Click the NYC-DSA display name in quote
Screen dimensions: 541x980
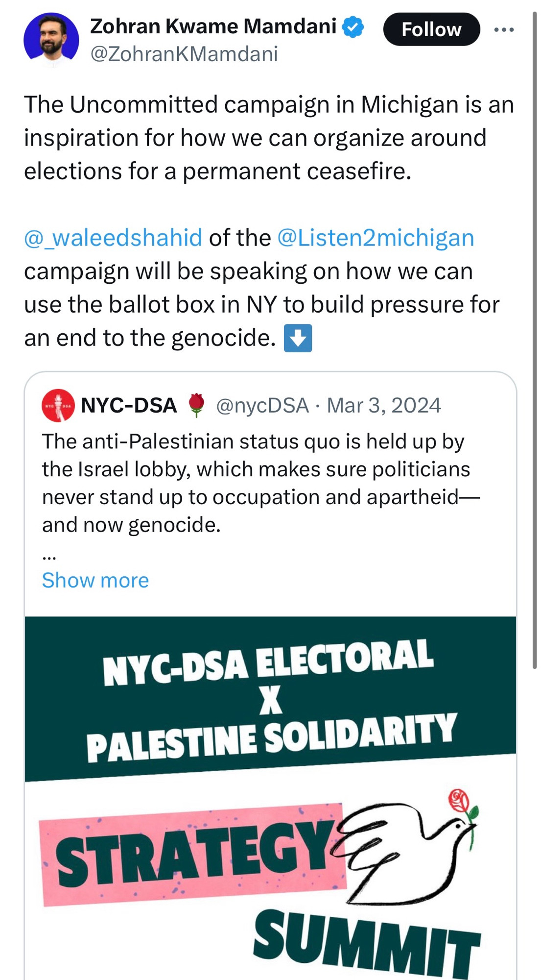tap(129, 405)
